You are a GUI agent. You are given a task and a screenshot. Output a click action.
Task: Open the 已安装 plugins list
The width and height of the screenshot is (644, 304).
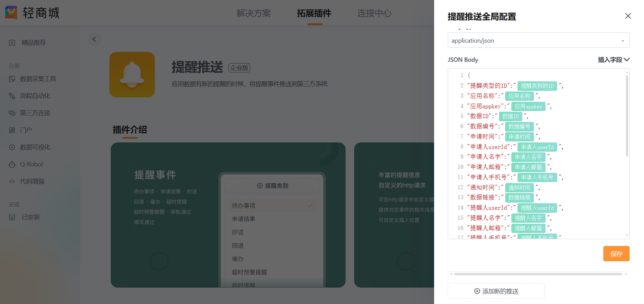point(31,217)
